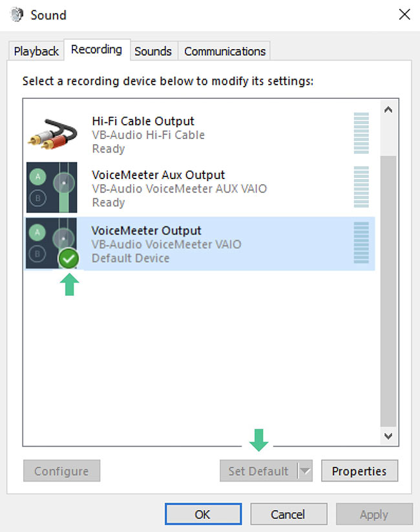The height and width of the screenshot is (532, 420).
Task: Open the Communications tab
Action: 224,50
